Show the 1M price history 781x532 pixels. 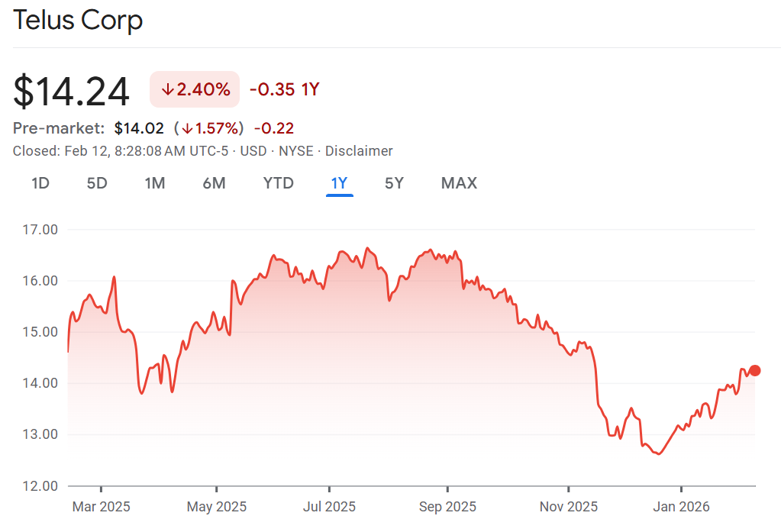154,183
